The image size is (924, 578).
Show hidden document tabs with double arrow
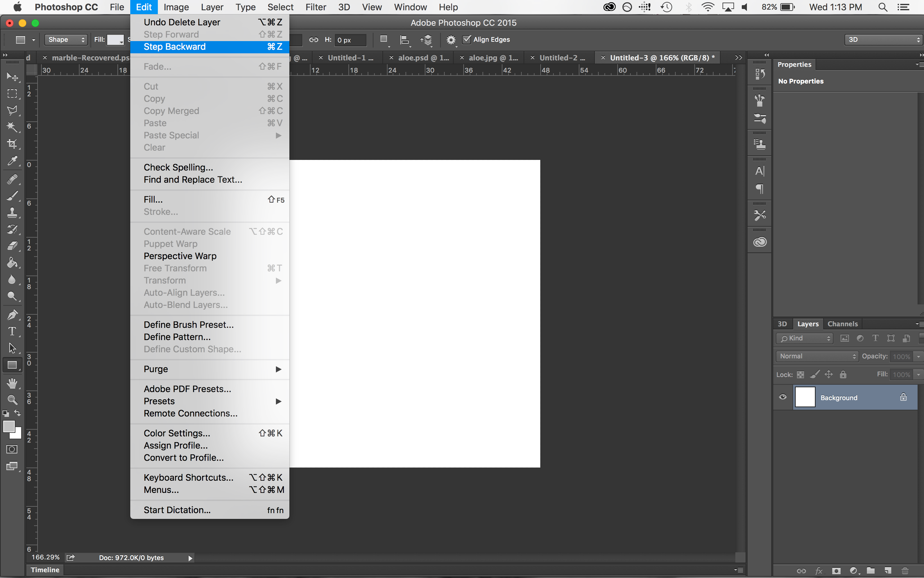click(x=739, y=58)
